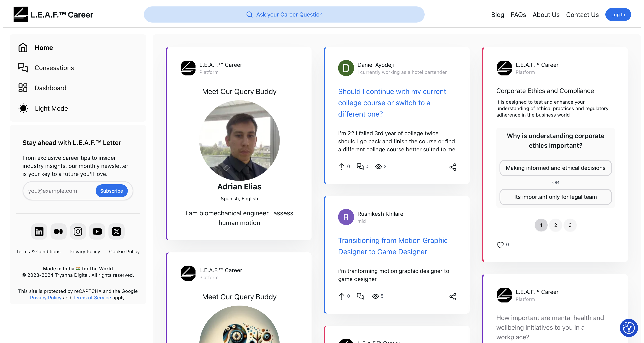Go to quiz question 2

click(555, 225)
